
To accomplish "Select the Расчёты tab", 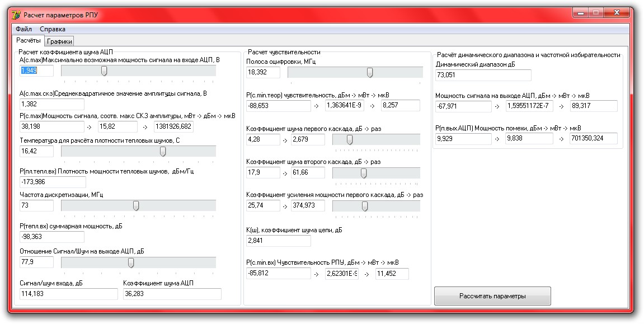I will point(29,40).
